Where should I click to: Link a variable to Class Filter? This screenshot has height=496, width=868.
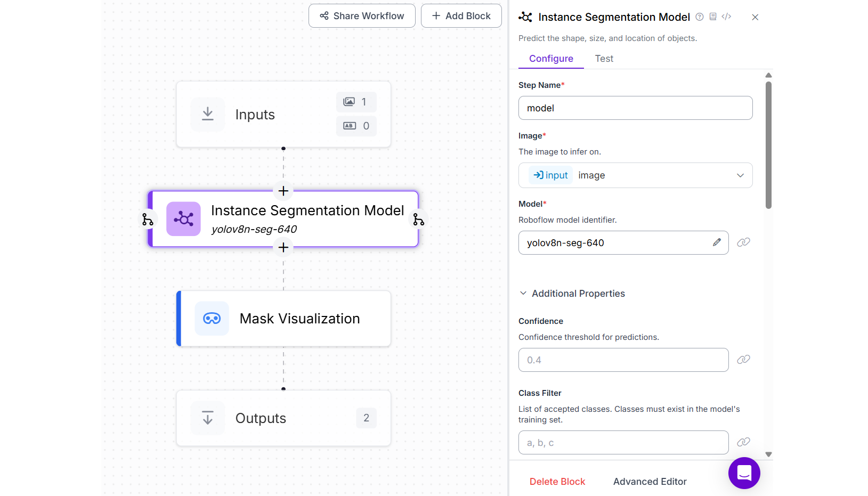point(743,442)
